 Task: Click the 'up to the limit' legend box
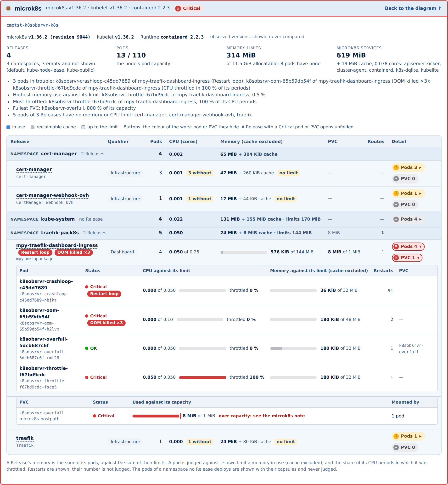(x=83, y=127)
